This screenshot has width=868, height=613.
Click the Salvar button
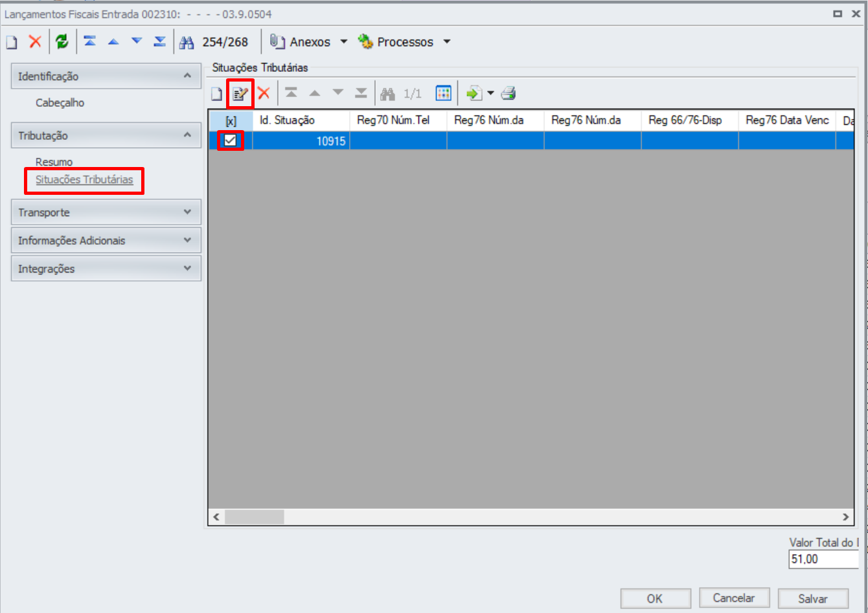pyautogui.click(x=813, y=598)
